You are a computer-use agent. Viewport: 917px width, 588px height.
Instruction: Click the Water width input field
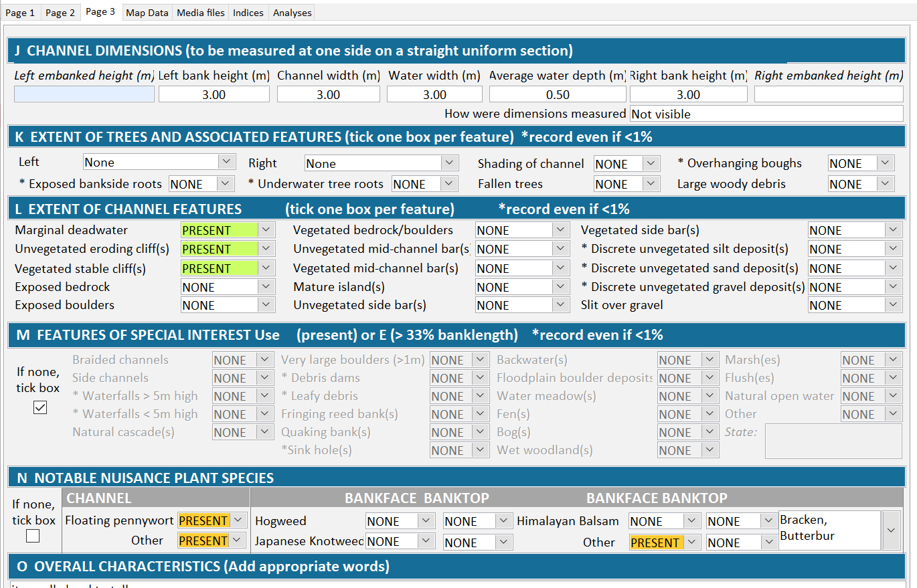pyautogui.click(x=434, y=94)
